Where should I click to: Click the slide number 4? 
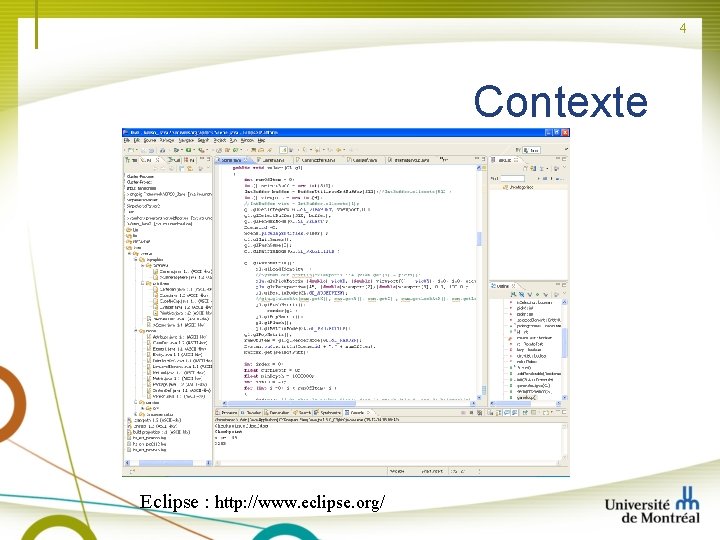683,28
